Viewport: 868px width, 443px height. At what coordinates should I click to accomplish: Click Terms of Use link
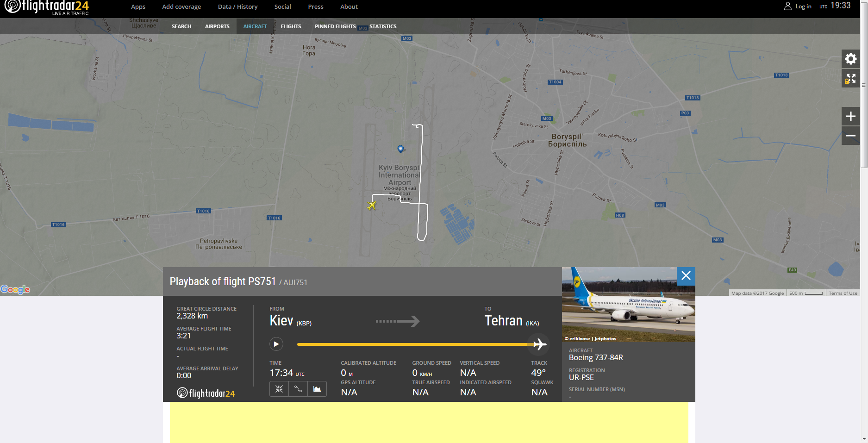(843, 293)
